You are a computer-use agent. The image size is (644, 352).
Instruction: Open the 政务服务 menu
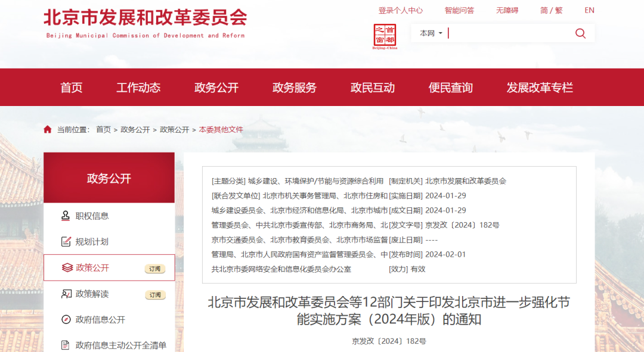(x=293, y=87)
